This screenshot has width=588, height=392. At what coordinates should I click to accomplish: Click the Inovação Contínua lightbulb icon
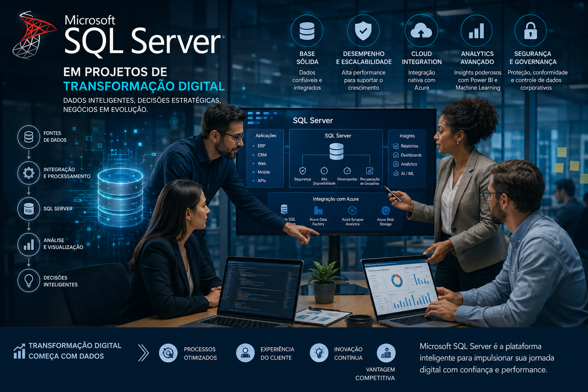pyautogui.click(x=319, y=353)
